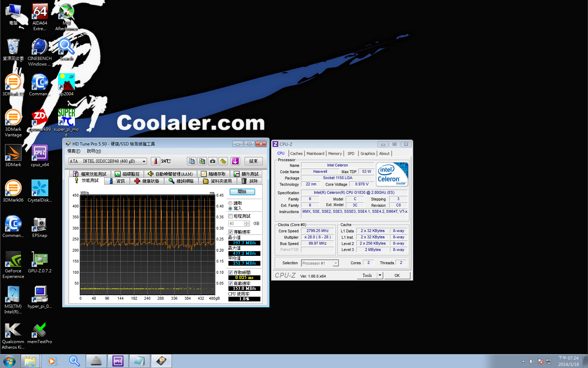Screen dimensions: 588x368
Task: Open CrystalDisk desktop shortcut
Action: [40, 191]
